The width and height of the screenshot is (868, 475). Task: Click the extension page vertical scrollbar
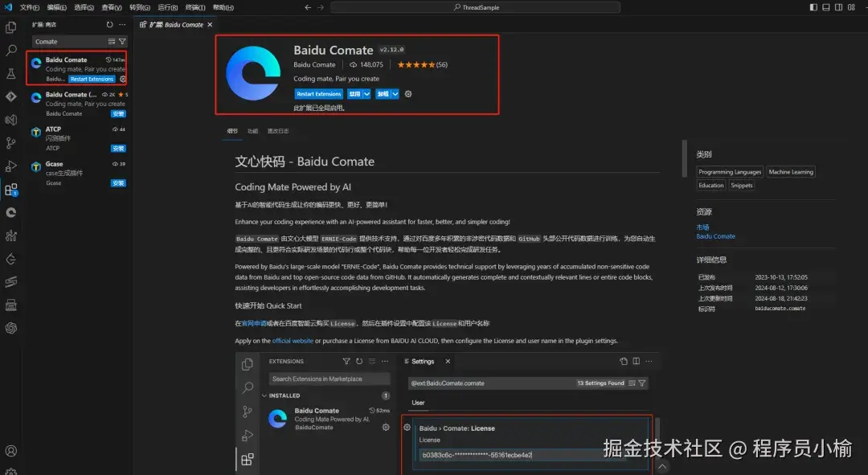[684, 158]
